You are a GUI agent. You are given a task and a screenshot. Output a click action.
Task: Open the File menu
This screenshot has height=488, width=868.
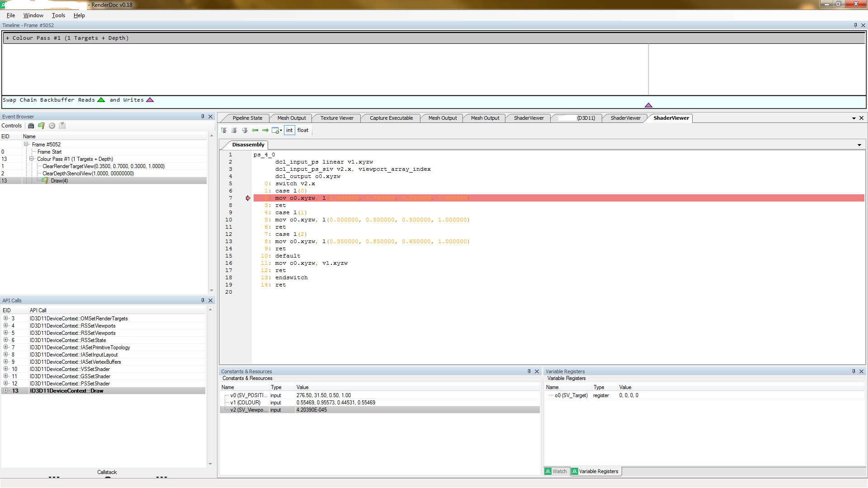pyautogui.click(x=11, y=15)
